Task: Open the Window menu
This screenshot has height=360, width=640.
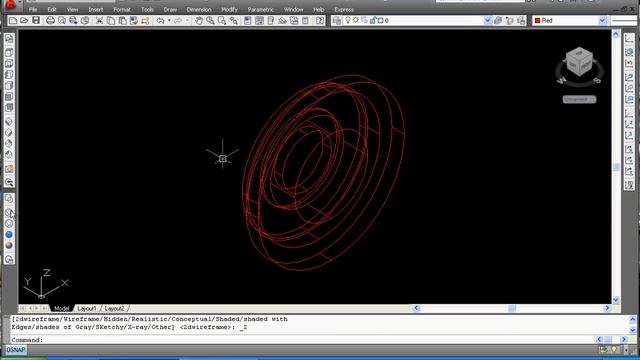Action: point(293,9)
